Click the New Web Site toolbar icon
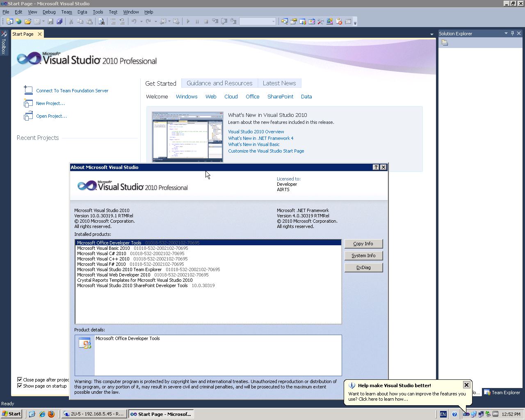525x420 pixels. coord(19,21)
